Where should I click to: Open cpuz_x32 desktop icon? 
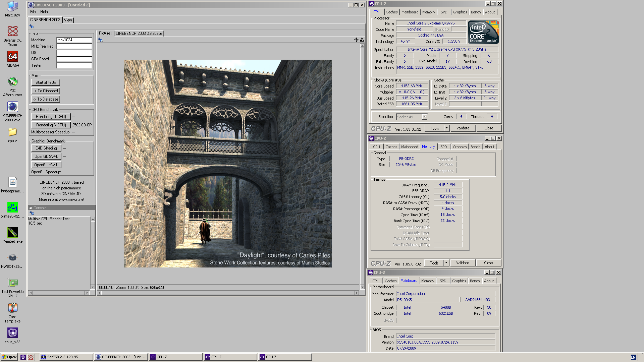click(x=12, y=336)
